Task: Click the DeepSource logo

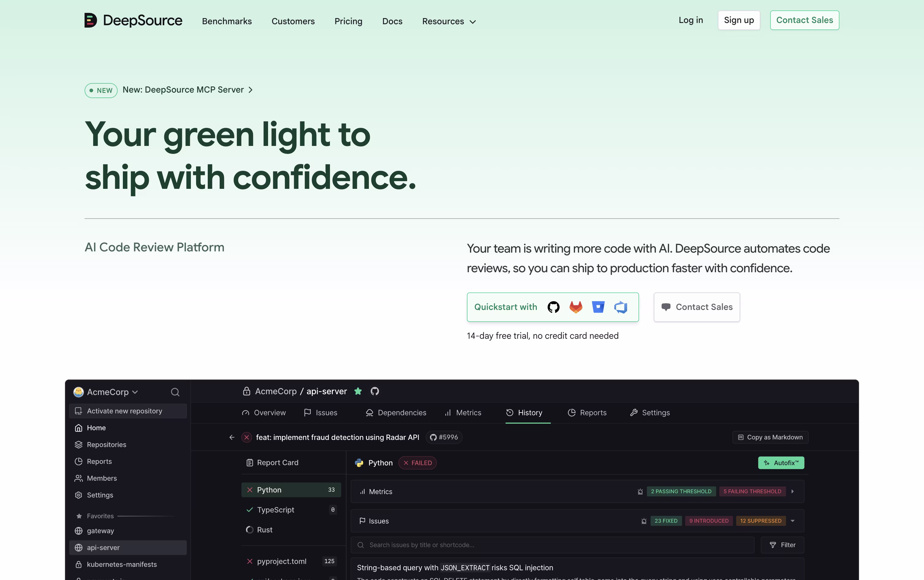Action: coord(133,20)
